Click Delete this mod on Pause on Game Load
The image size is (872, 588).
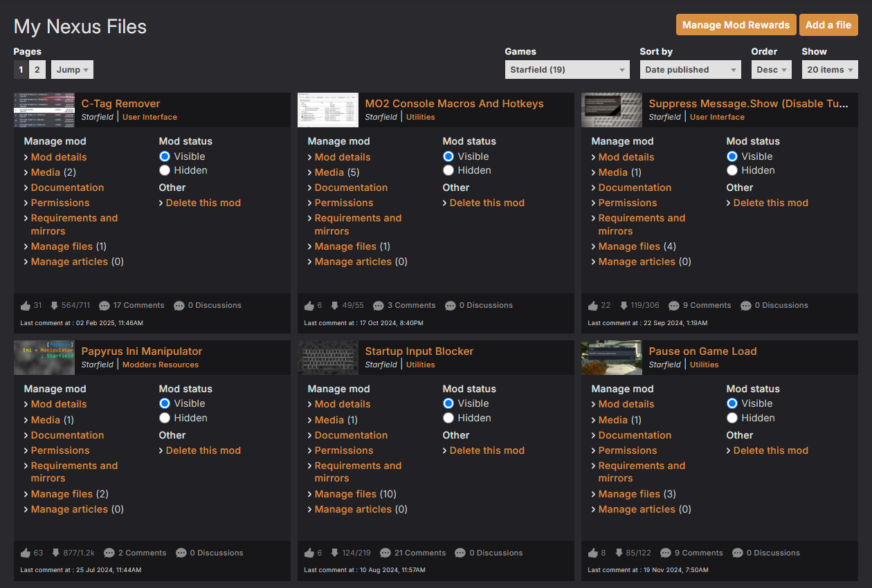[x=770, y=450]
